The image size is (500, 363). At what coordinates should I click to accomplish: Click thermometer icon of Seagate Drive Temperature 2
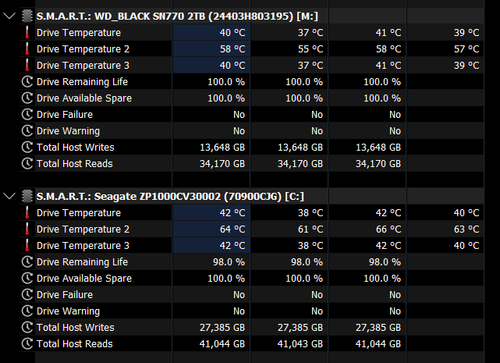point(27,229)
